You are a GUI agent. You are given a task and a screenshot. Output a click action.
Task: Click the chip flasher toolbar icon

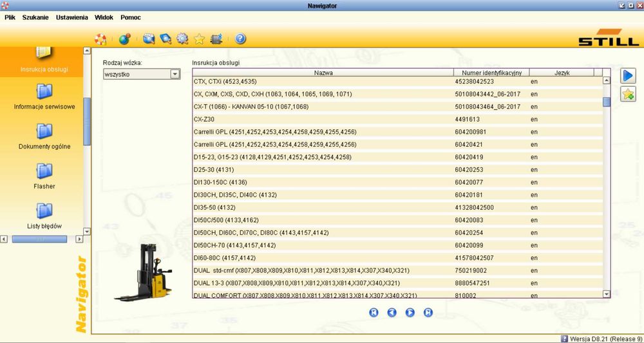[216, 39]
